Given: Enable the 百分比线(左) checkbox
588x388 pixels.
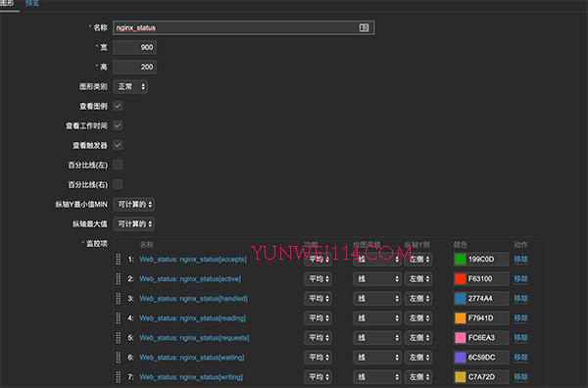Looking at the screenshot, I should (x=118, y=165).
